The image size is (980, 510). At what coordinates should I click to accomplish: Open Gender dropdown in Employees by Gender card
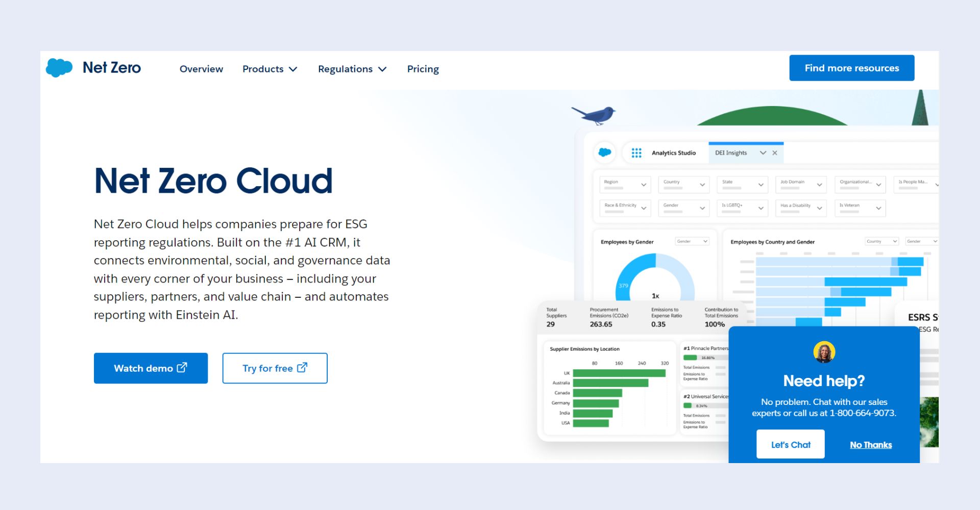[692, 241]
